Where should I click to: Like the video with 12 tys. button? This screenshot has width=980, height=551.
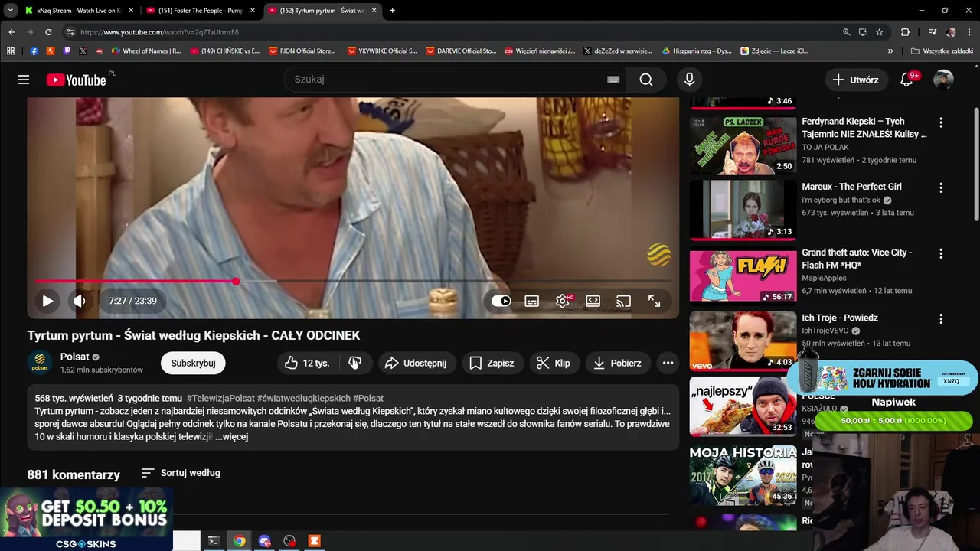click(x=307, y=363)
